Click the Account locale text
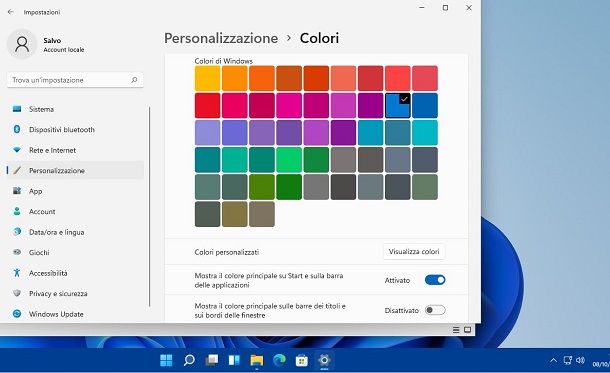 point(64,50)
